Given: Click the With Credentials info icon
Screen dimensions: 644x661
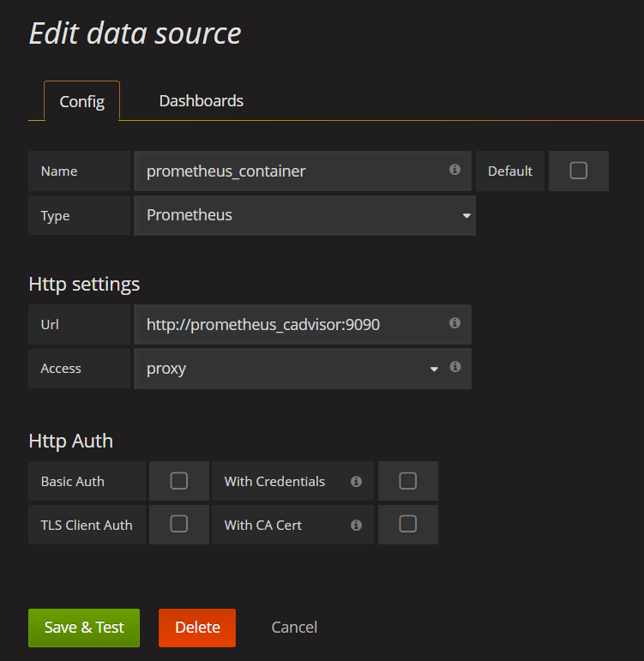Looking at the screenshot, I should pos(356,482).
